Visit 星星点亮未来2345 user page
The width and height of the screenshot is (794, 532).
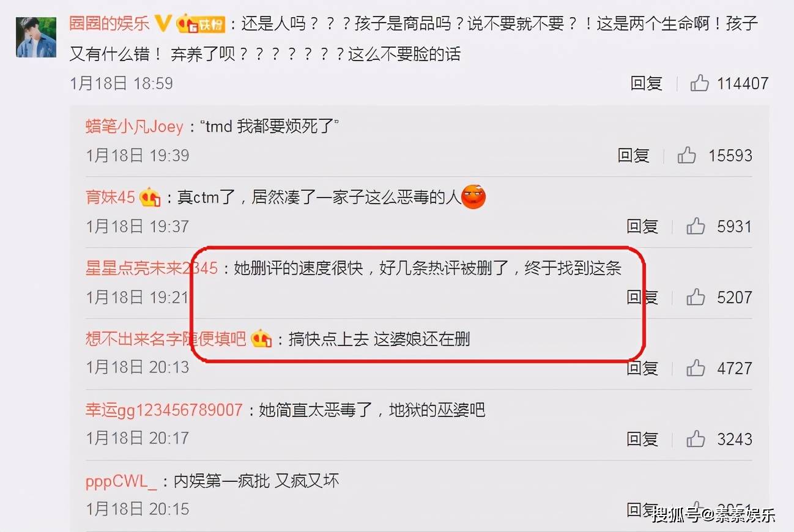(x=151, y=268)
